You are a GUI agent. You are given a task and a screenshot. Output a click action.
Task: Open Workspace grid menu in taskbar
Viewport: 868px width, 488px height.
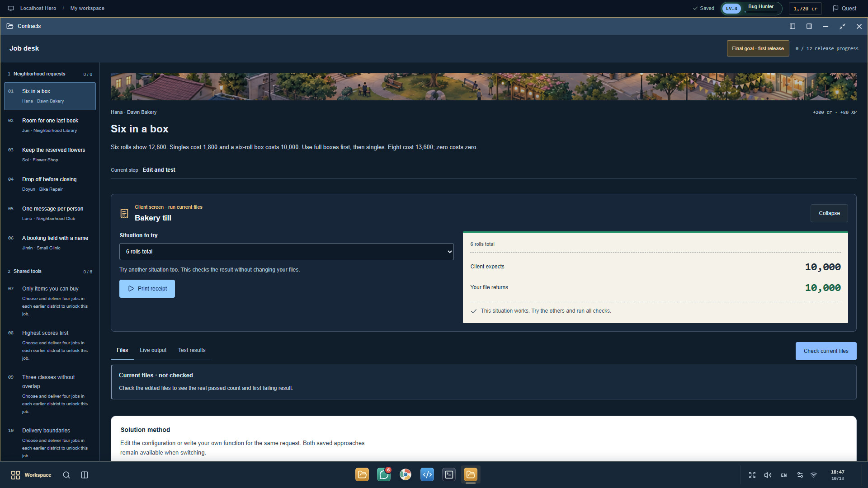31,475
